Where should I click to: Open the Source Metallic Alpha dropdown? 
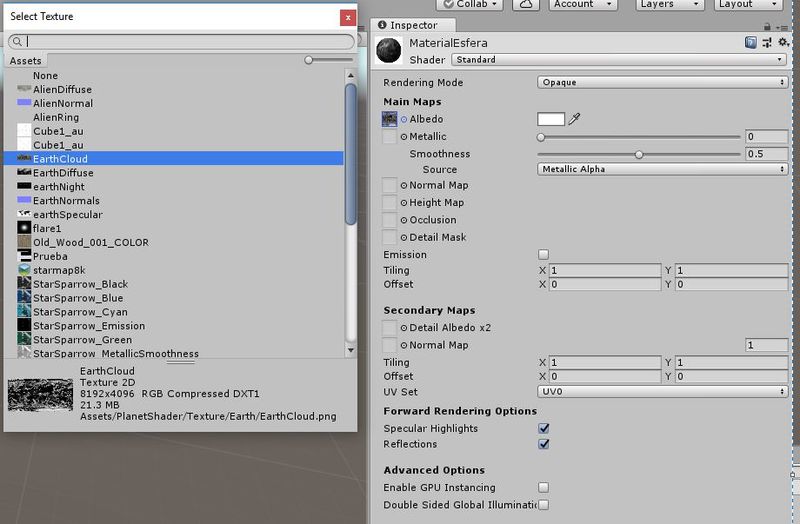(662, 169)
